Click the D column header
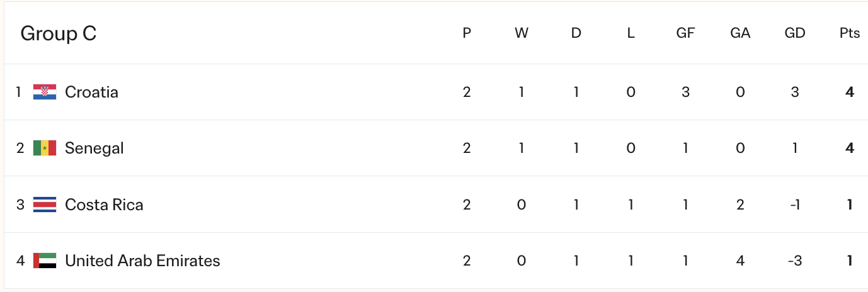 (x=576, y=33)
